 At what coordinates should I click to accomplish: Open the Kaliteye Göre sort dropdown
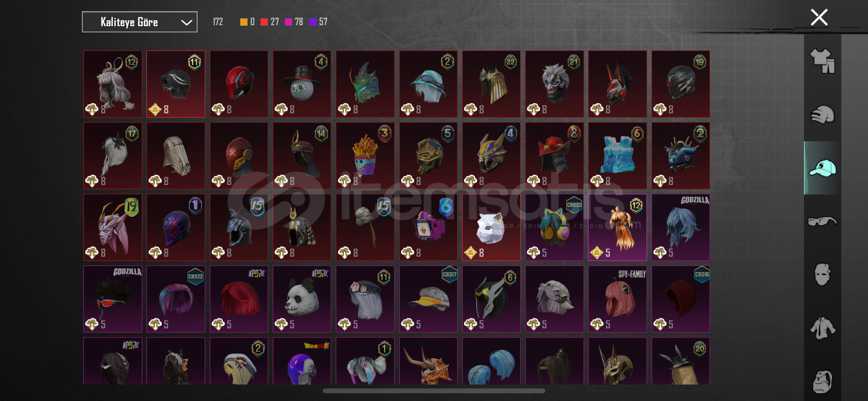(x=139, y=22)
